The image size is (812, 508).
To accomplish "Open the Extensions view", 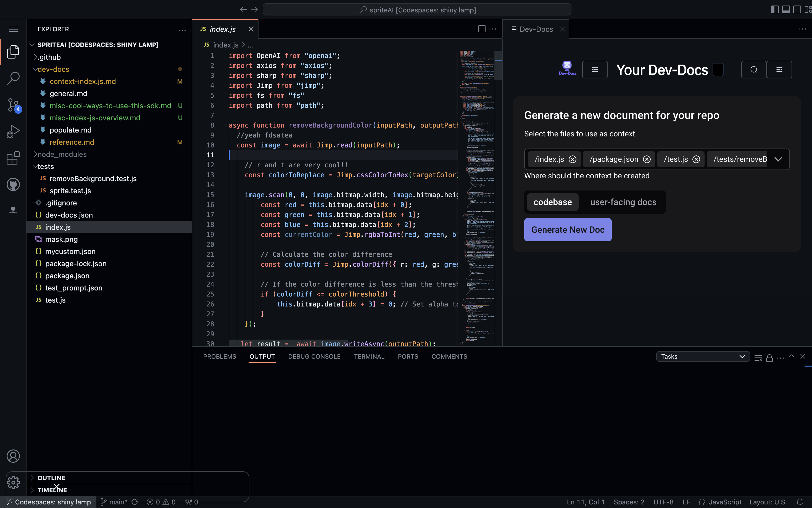I will point(13,158).
